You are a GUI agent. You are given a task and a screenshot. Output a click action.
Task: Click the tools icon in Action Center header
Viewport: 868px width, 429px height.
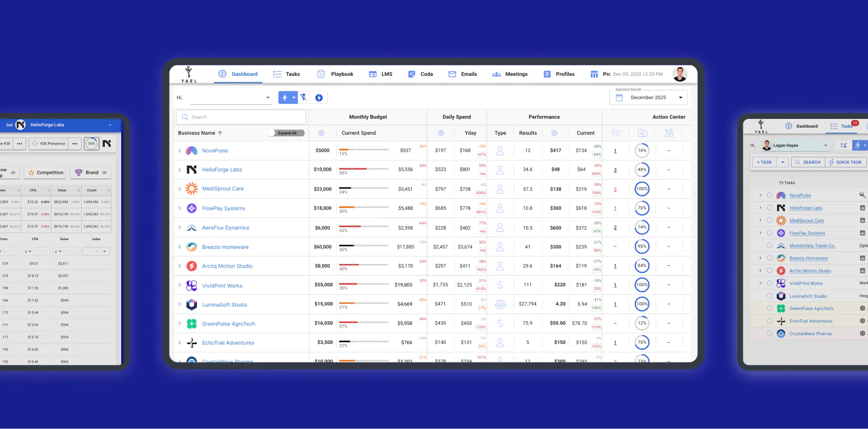[x=669, y=133]
